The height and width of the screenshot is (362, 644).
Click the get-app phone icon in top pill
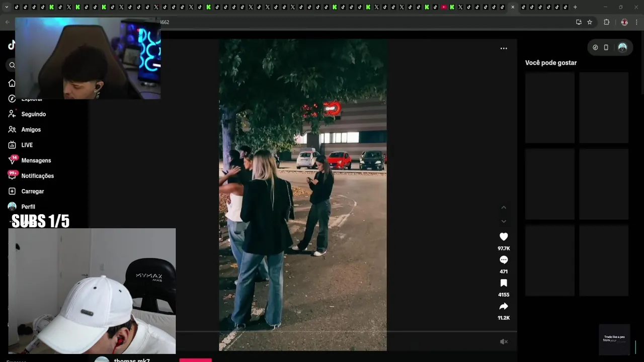coord(606,47)
